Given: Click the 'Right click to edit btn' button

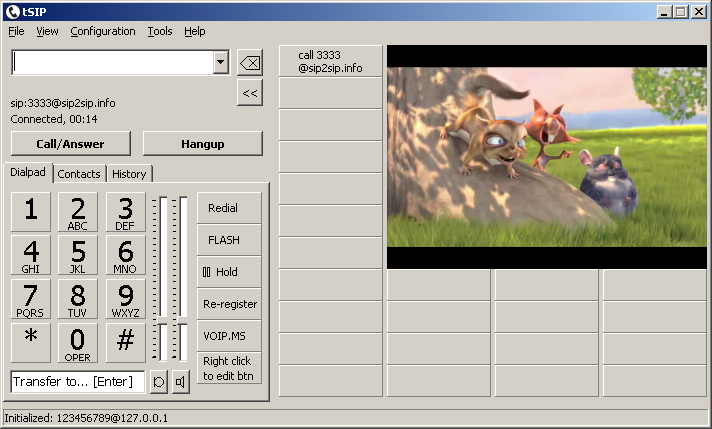Looking at the screenshot, I should coord(229,368).
